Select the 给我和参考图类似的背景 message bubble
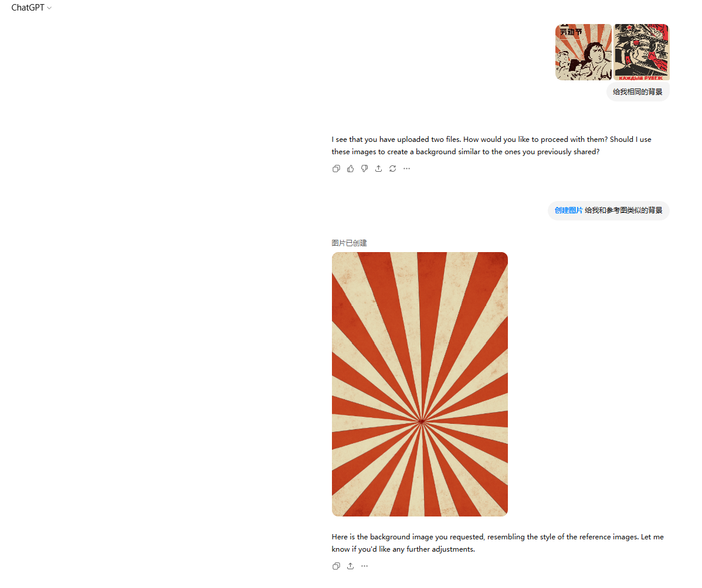This screenshot has width=702, height=588. 608,210
